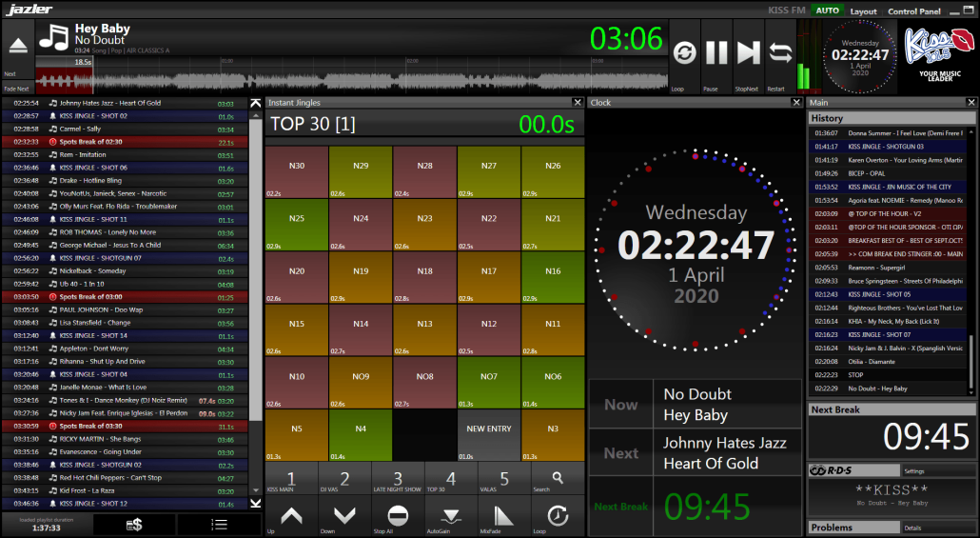Open the playlist list view icon
This screenshot has width=980, height=538.
tap(219, 525)
